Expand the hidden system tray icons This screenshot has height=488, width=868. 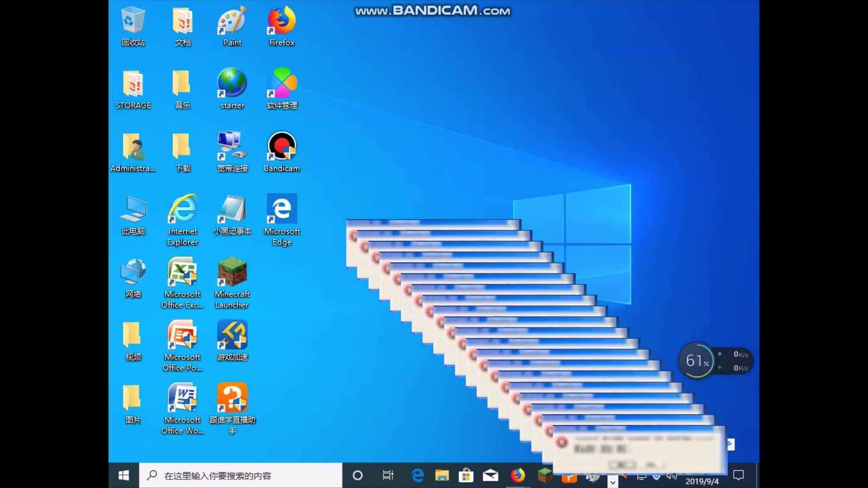[x=612, y=482]
